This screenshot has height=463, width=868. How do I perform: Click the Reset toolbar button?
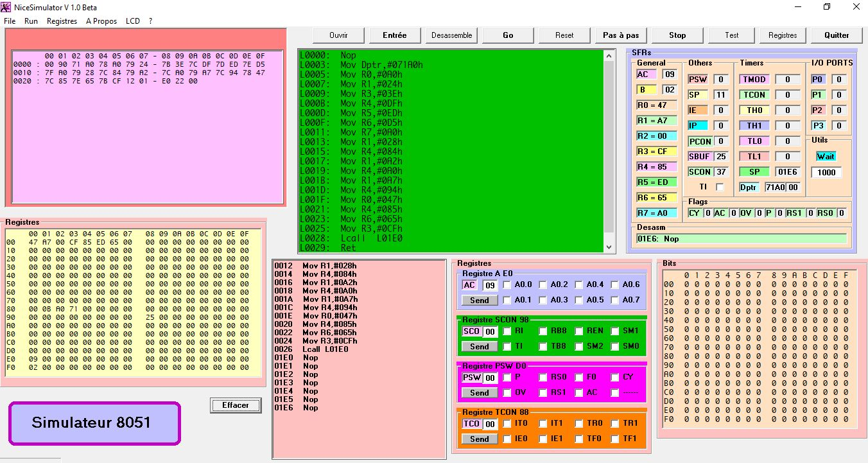tap(564, 35)
